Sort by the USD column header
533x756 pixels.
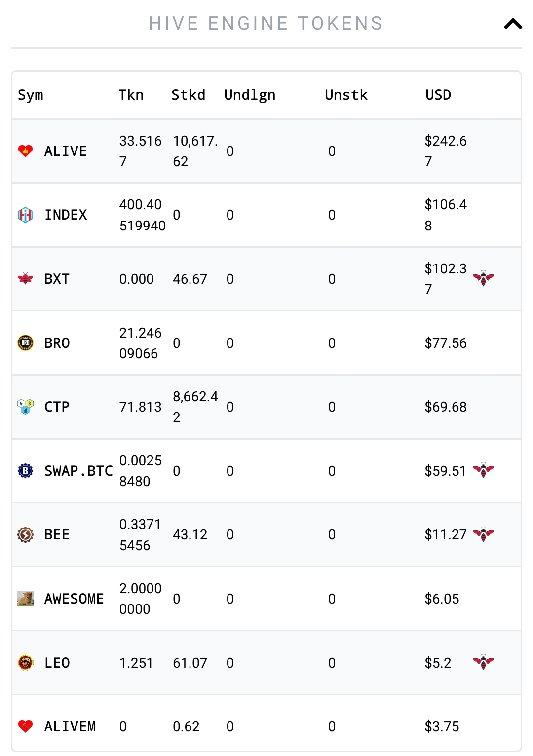(438, 95)
